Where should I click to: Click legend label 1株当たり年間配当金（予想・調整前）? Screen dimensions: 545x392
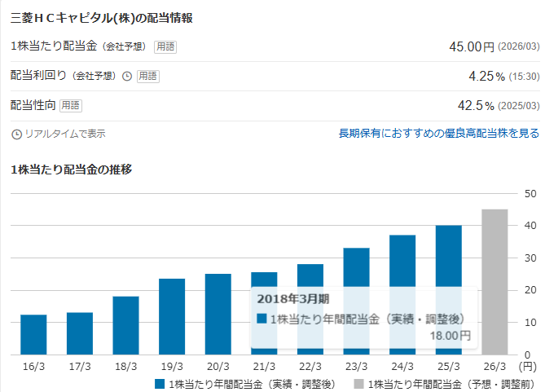tap(451, 385)
